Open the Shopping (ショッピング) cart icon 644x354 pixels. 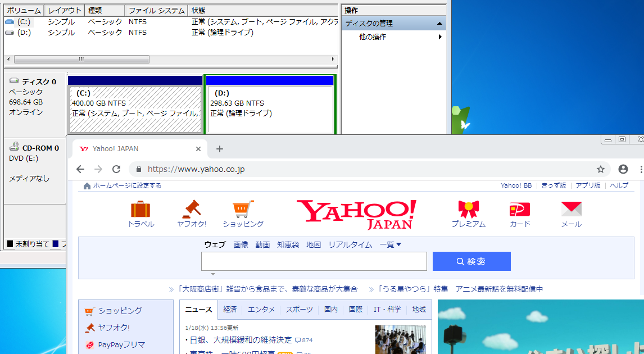click(x=243, y=209)
